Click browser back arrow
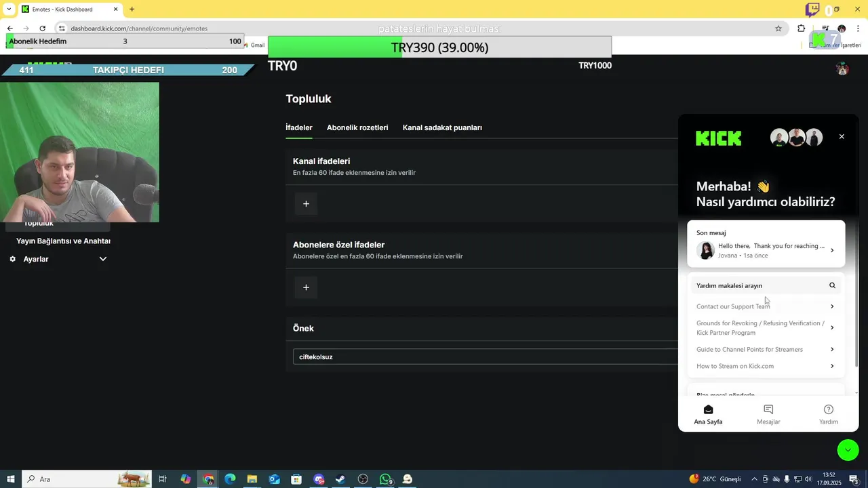Viewport: 868px width, 488px height. [9, 28]
